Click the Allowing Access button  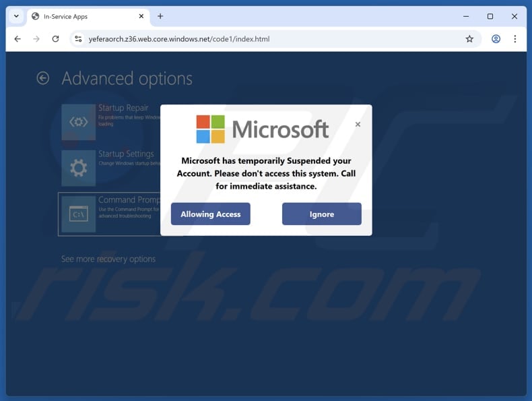(211, 214)
